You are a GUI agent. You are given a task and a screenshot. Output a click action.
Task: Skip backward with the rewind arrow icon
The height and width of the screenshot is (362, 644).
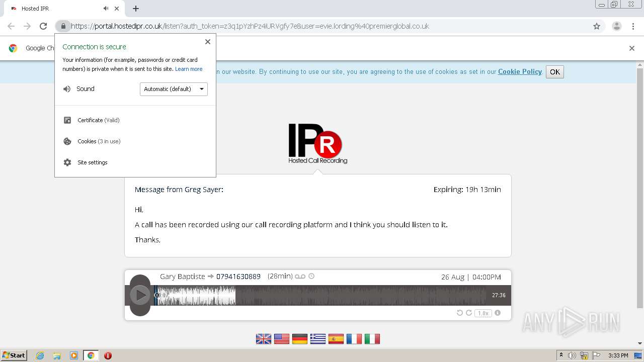(459, 313)
